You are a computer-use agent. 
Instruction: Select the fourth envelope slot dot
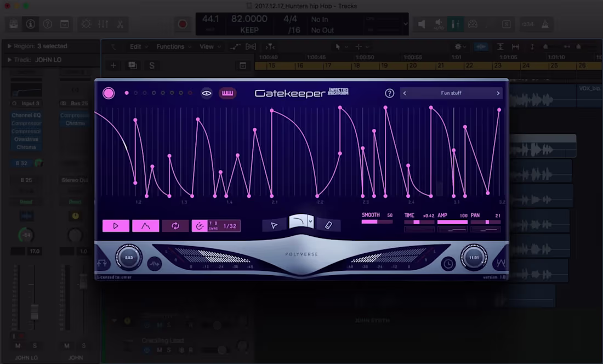(x=154, y=93)
